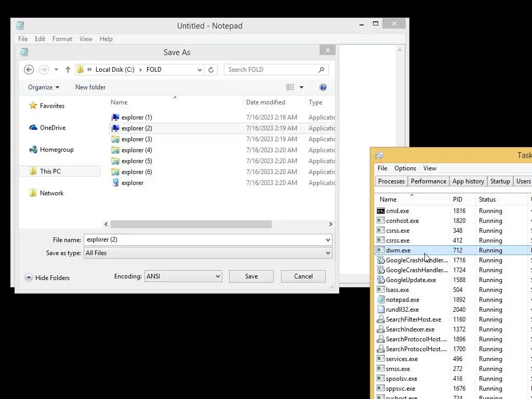Open Notepad Format menu
The image size is (532, 399).
(62, 39)
